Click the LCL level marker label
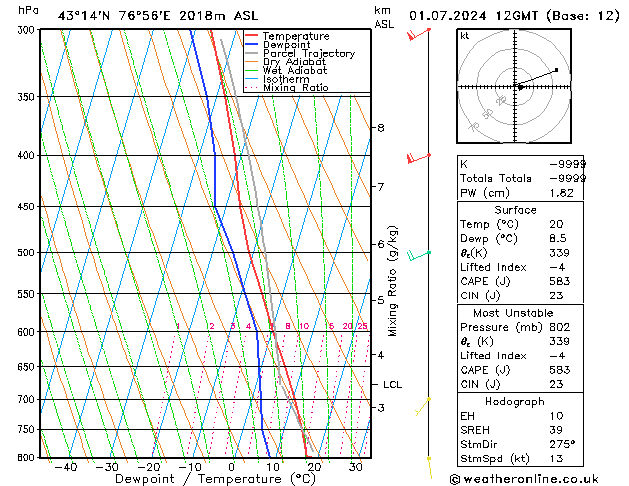Viewport: 629px width, 486px height. (x=392, y=385)
